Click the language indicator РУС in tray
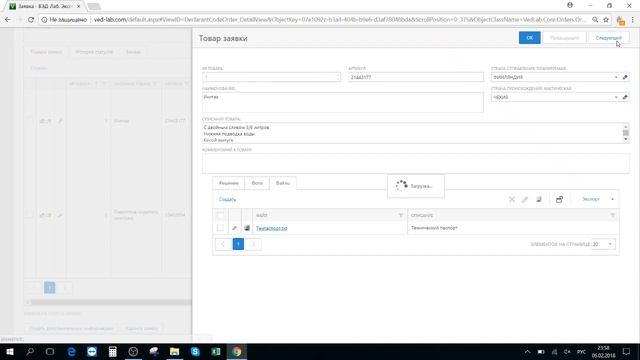 click(x=581, y=351)
